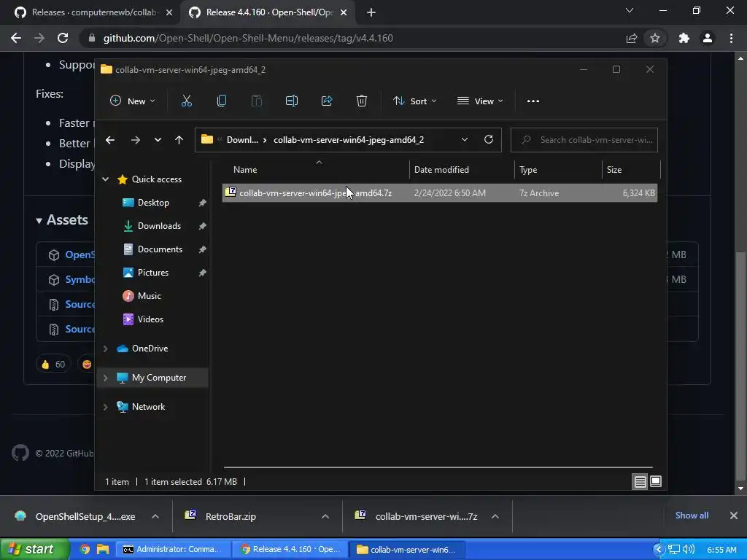Screen dimensions: 747x560
Task: Open RetroBar.zip download options arrow
Action: tap(325, 516)
